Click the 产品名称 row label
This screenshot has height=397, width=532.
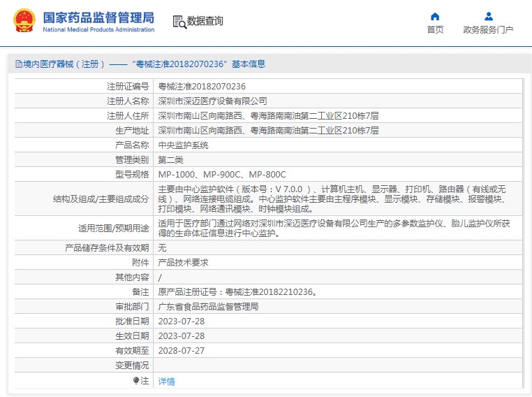[132, 145]
